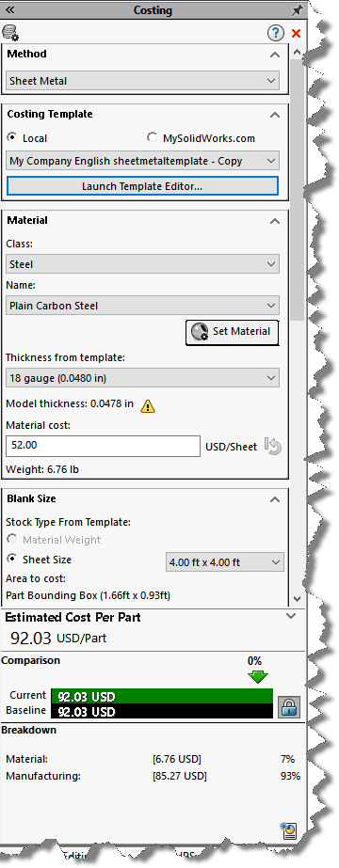The height and width of the screenshot is (868, 339).
Task: Open the thickness dropdown showing 18 gauge
Action: click(143, 378)
